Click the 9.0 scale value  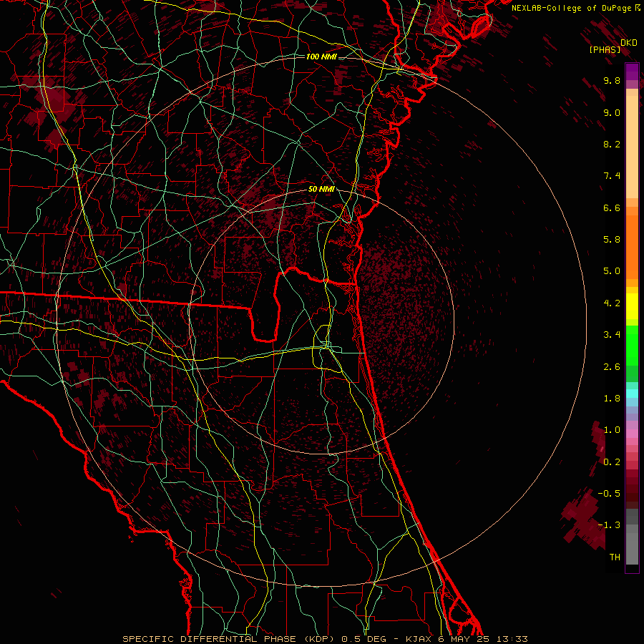tap(612, 112)
